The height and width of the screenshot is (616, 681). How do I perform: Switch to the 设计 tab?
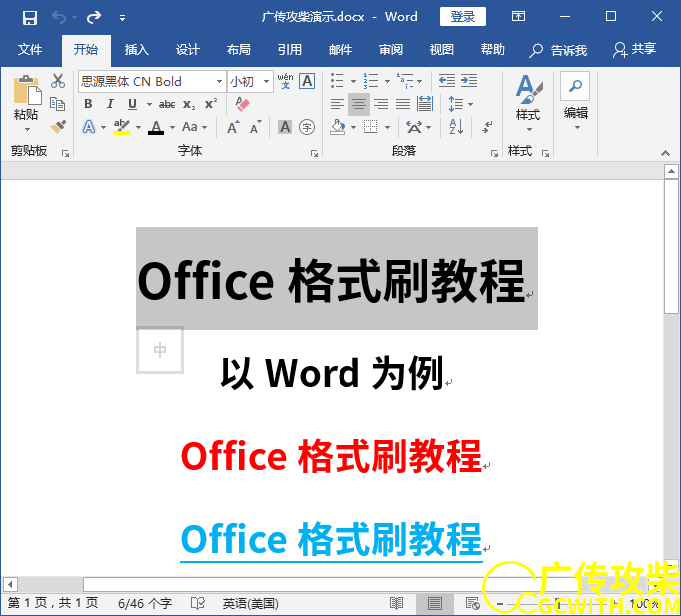(x=187, y=50)
